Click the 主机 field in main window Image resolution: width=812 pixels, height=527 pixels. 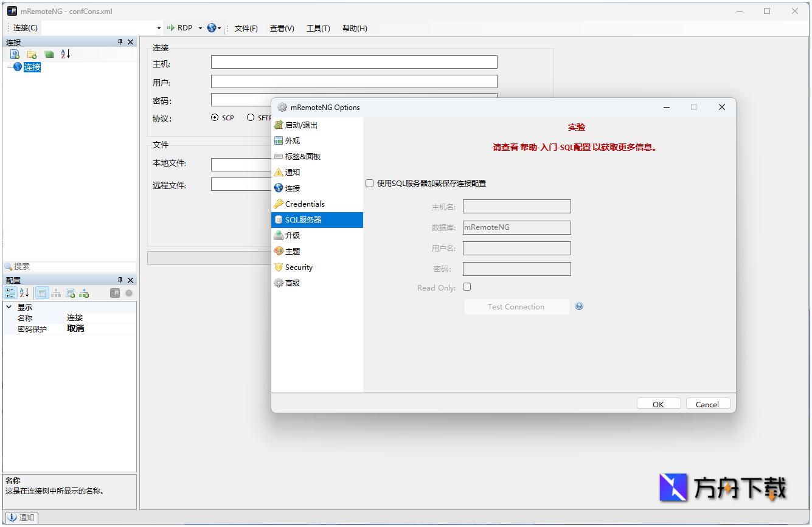[x=354, y=62]
